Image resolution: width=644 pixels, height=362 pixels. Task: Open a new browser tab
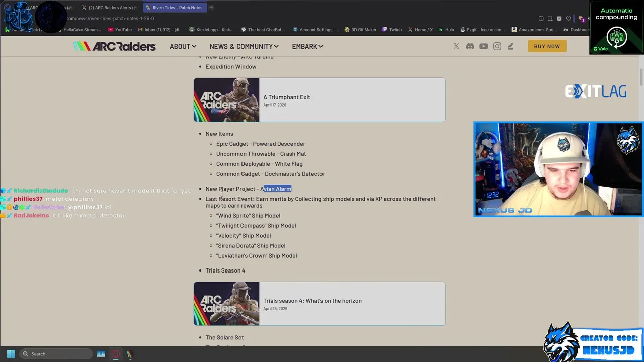point(211,8)
